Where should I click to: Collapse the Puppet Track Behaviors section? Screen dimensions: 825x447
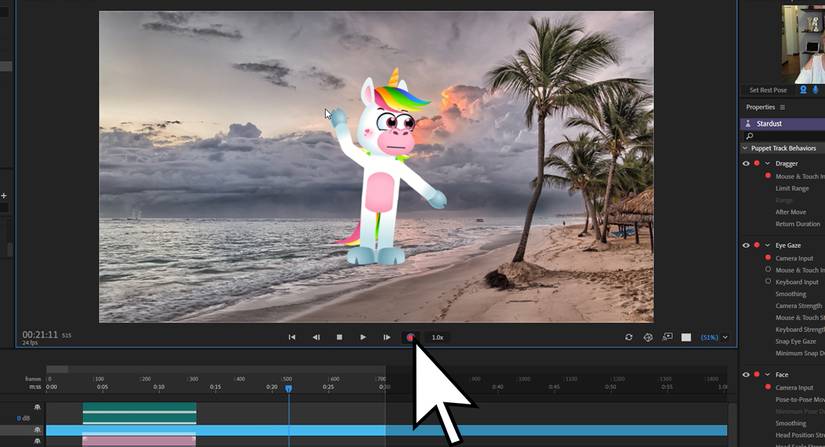(x=744, y=148)
